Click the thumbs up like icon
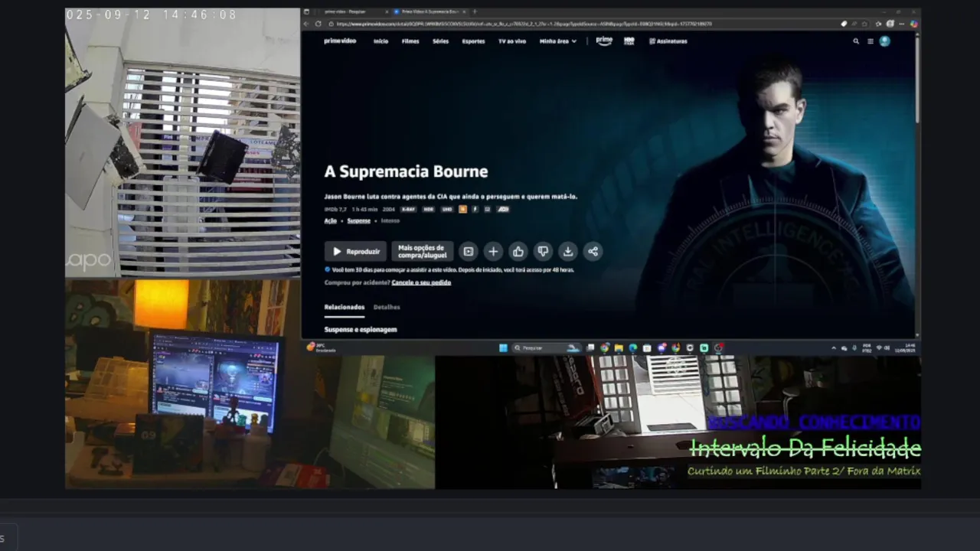 click(x=518, y=251)
